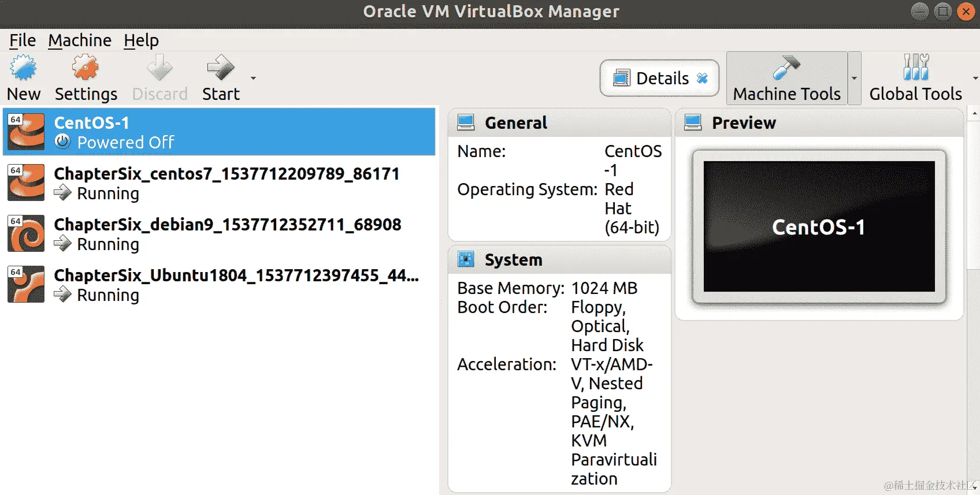Click the Running arrow icon for centos7
The width and height of the screenshot is (980, 495).
pos(62,193)
